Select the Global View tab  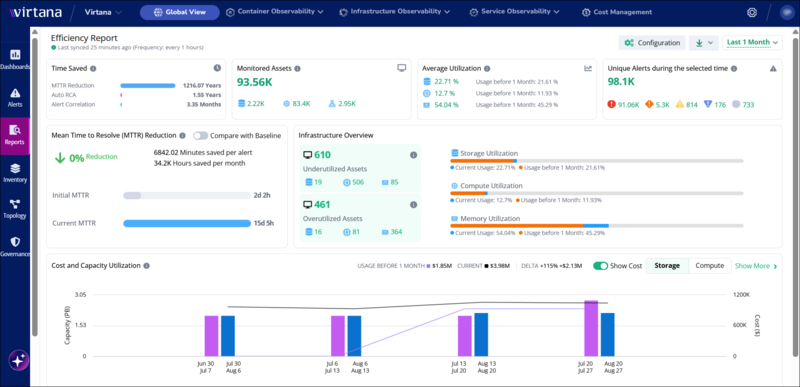[x=180, y=12]
